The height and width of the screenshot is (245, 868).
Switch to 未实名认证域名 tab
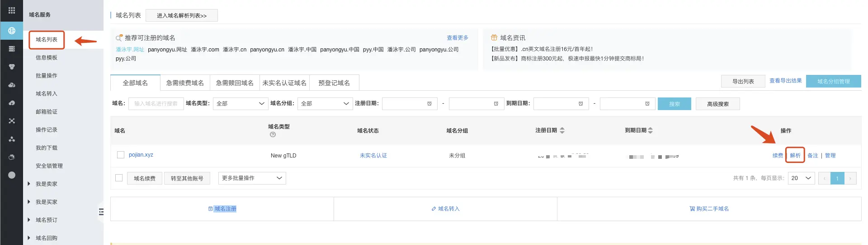tap(284, 83)
